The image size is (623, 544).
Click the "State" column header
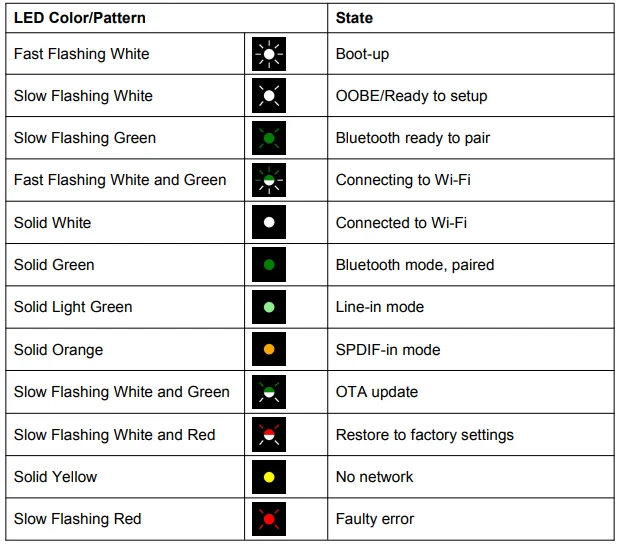(355, 18)
